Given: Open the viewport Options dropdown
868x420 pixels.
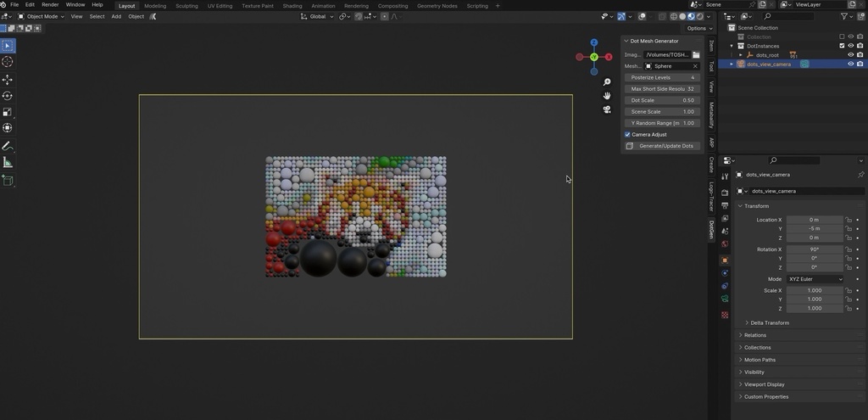Looking at the screenshot, I should [699, 28].
